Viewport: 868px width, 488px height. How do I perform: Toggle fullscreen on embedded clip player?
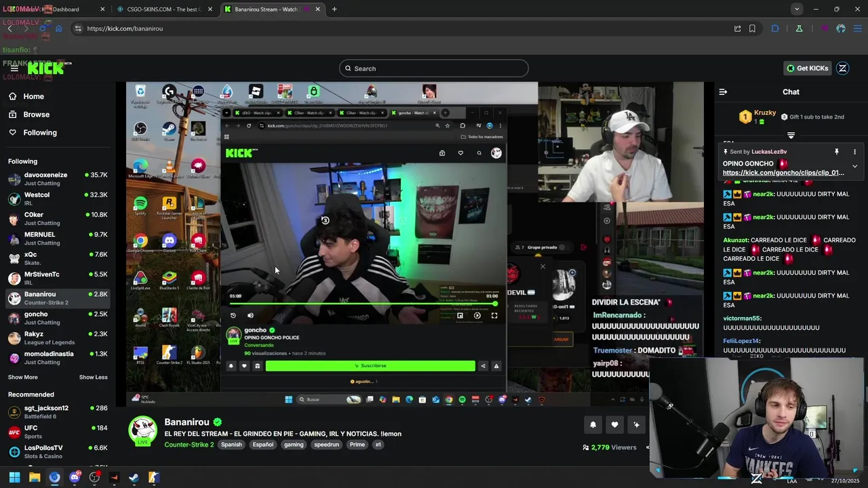(x=494, y=315)
